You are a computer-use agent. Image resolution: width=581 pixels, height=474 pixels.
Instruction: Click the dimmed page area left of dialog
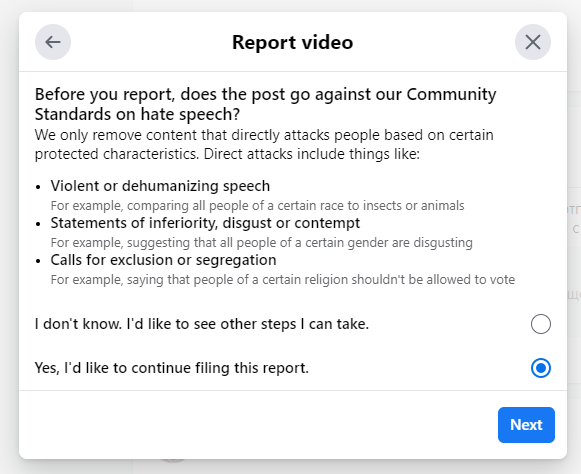click(x=9, y=237)
